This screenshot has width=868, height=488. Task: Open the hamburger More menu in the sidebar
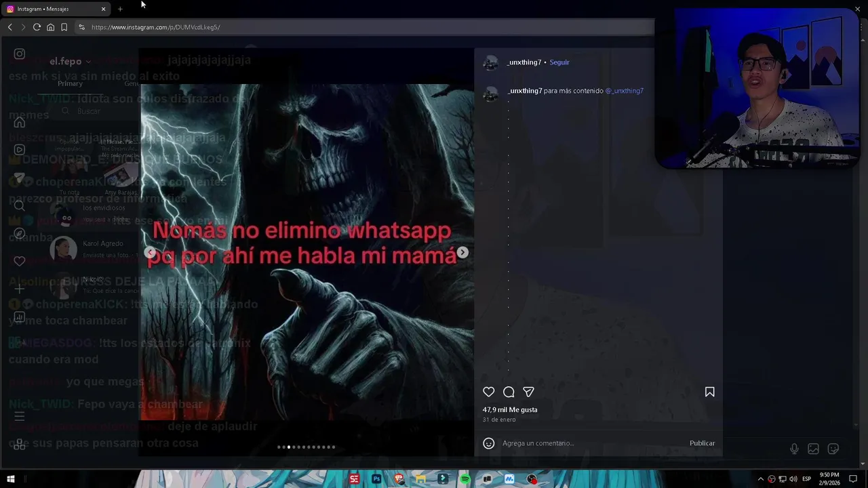coord(20,416)
